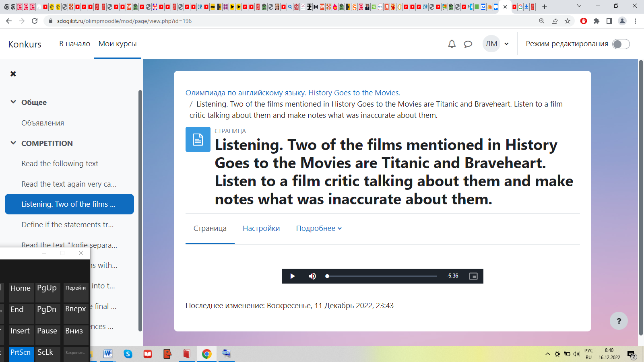Mute the audio player volume

[x=312, y=276]
